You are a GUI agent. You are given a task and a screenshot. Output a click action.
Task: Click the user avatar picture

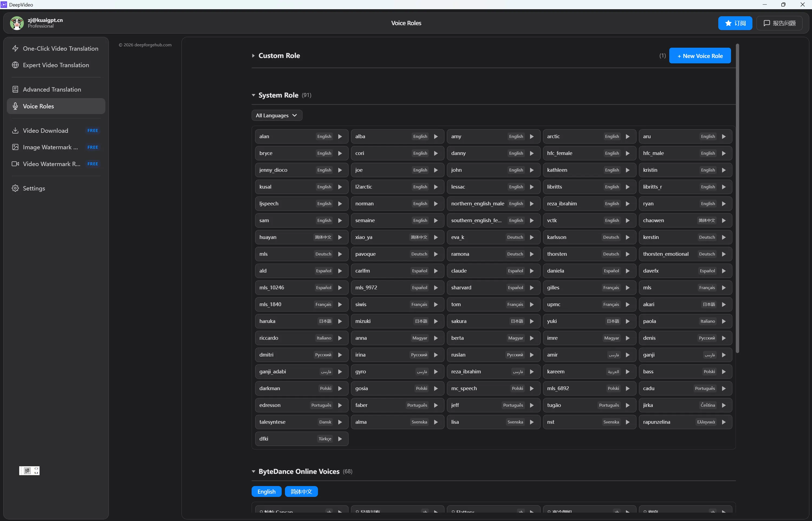click(17, 23)
